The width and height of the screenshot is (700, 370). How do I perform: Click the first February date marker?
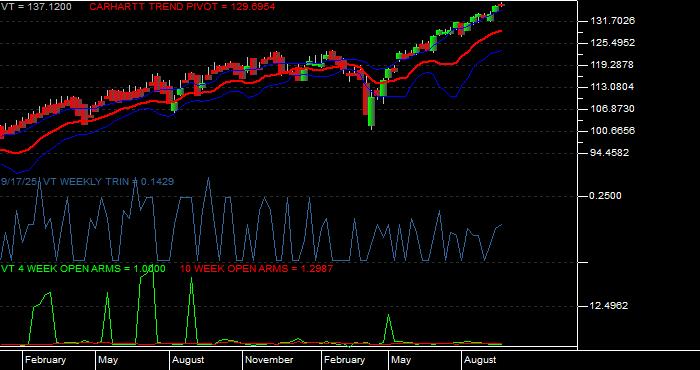tap(46, 360)
